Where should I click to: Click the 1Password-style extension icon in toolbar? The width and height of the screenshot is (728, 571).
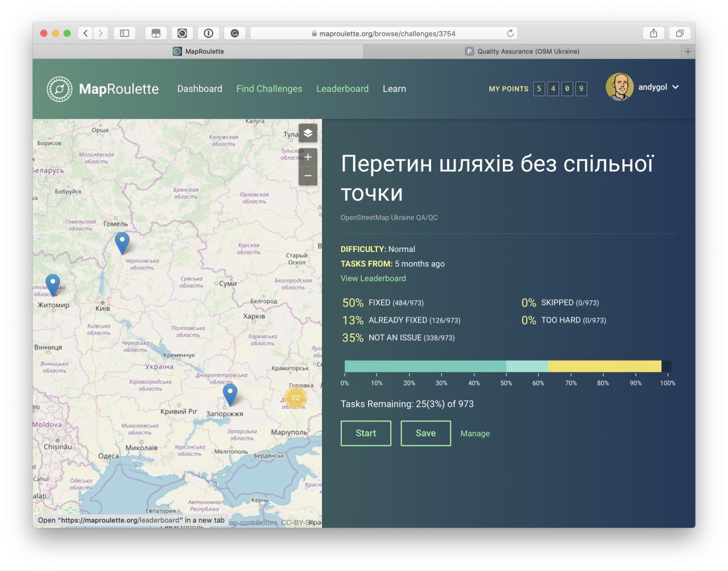[208, 33]
